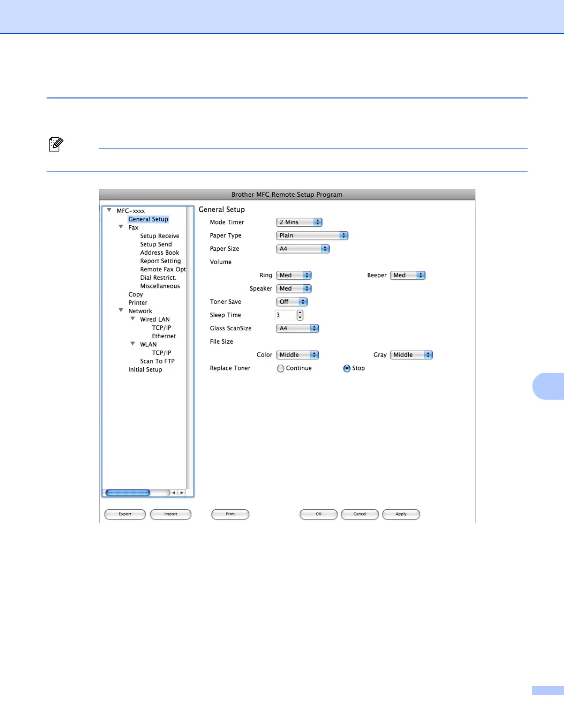Select TCP/IP under Wired LAN
The image size is (564, 728).
click(x=161, y=328)
